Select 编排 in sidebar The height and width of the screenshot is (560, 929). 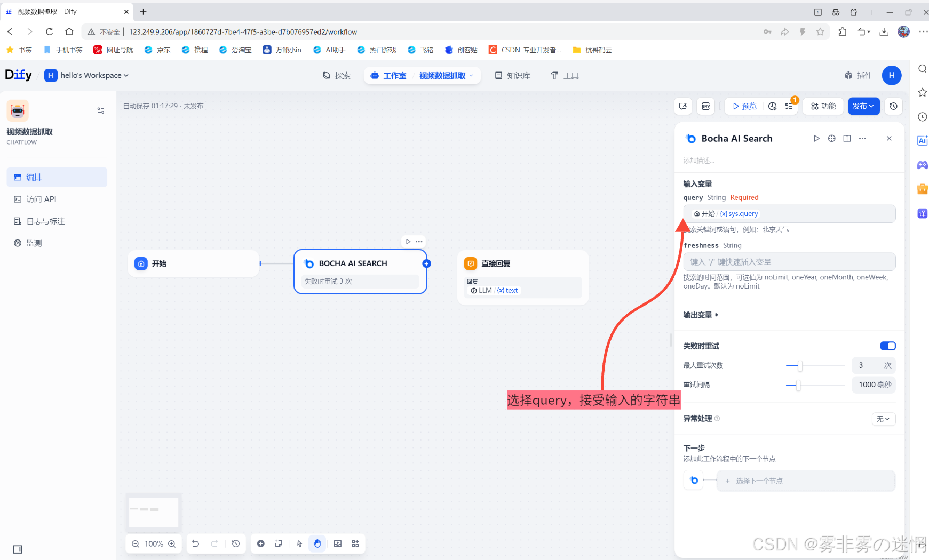(57, 177)
